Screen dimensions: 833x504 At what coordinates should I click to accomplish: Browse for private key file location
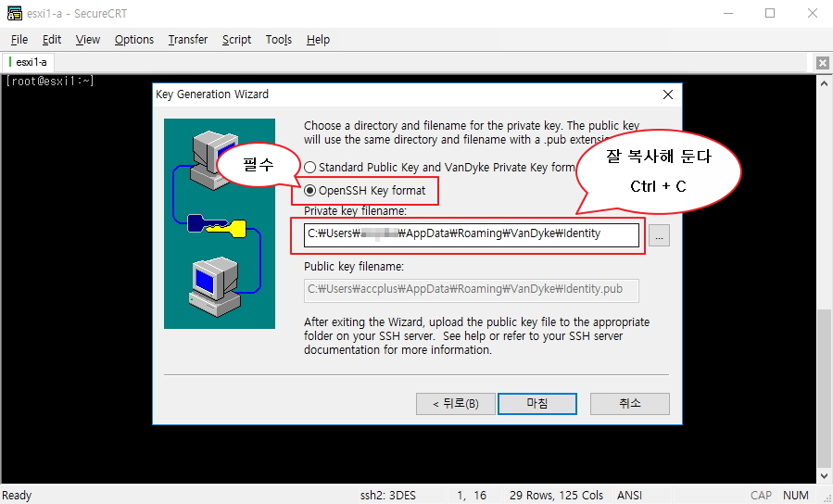[659, 235]
